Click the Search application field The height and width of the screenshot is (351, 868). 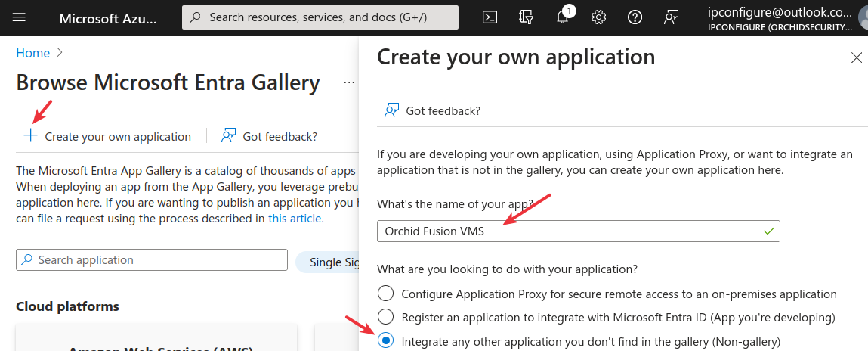click(152, 259)
